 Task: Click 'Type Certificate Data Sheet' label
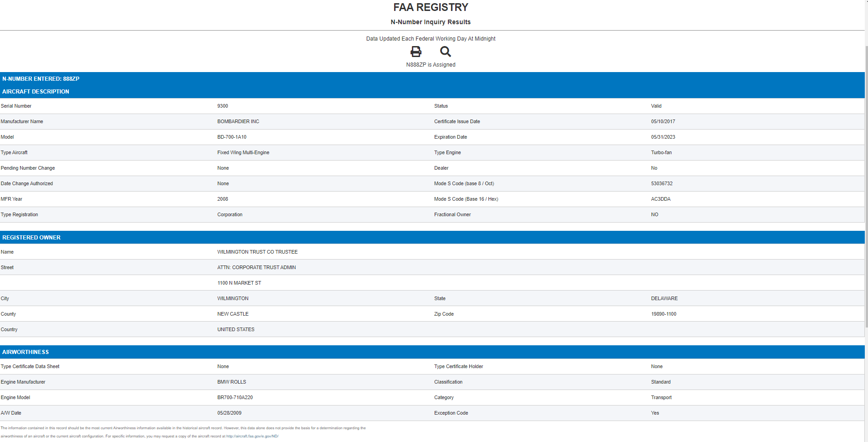[30, 366]
